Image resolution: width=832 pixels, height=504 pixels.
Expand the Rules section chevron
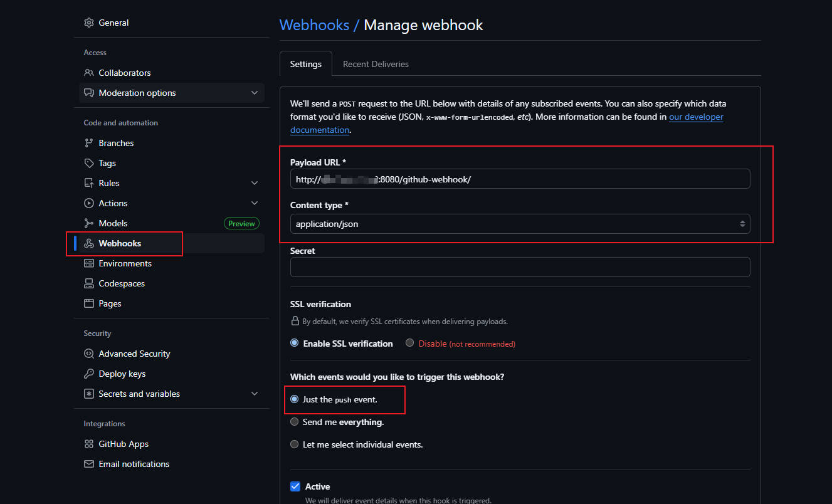click(255, 183)
